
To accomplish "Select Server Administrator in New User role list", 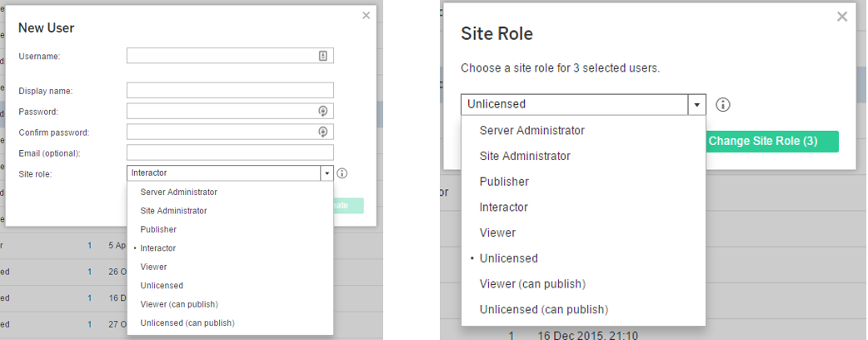I will tap(178, 192).
